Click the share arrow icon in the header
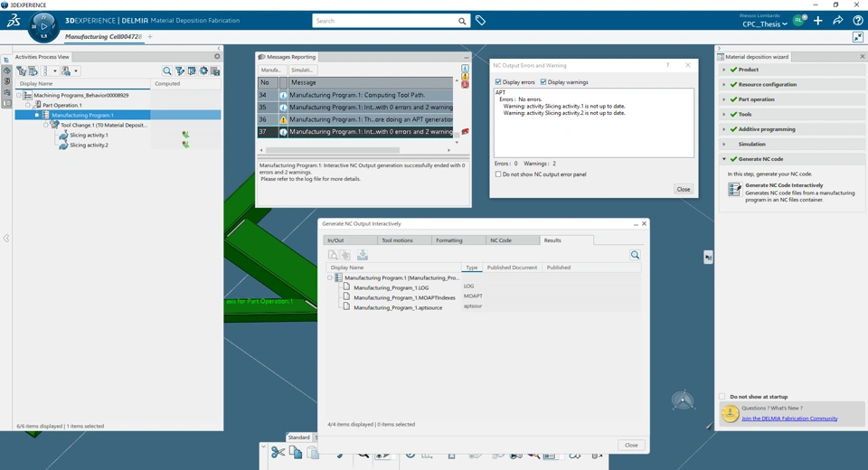This screenshot has width=868, height=470. click(838, 21)
